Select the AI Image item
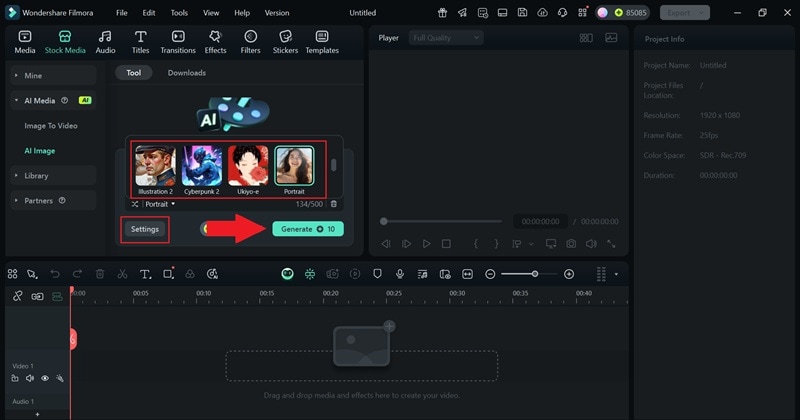800x420 pixels. tap(40, 151)
